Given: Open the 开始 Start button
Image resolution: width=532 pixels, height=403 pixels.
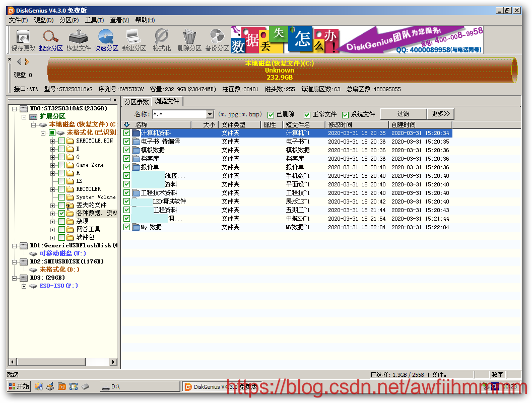Looking at the screenshot, I should coord(19,386).
